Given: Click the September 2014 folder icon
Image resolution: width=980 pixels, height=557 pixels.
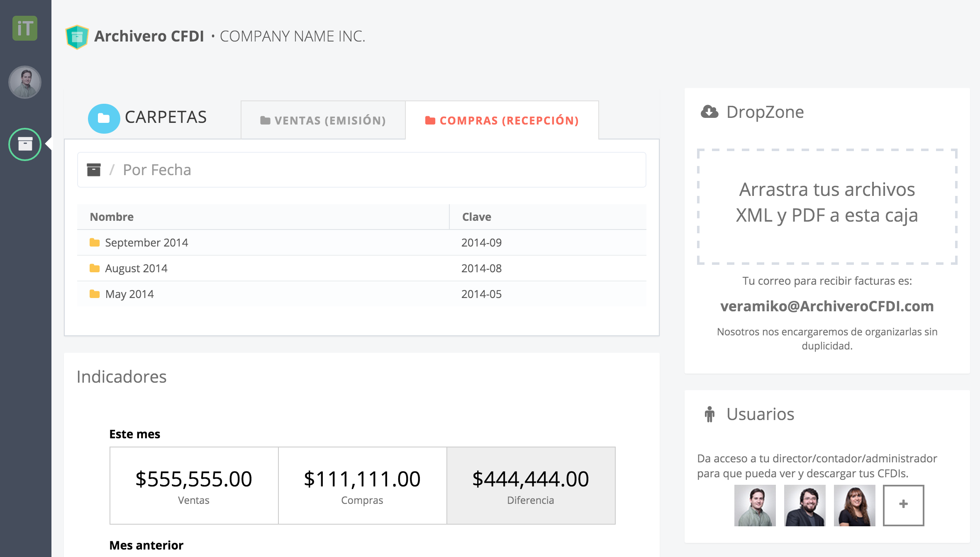Looking at the screenshot, I should tap(95, 242).
